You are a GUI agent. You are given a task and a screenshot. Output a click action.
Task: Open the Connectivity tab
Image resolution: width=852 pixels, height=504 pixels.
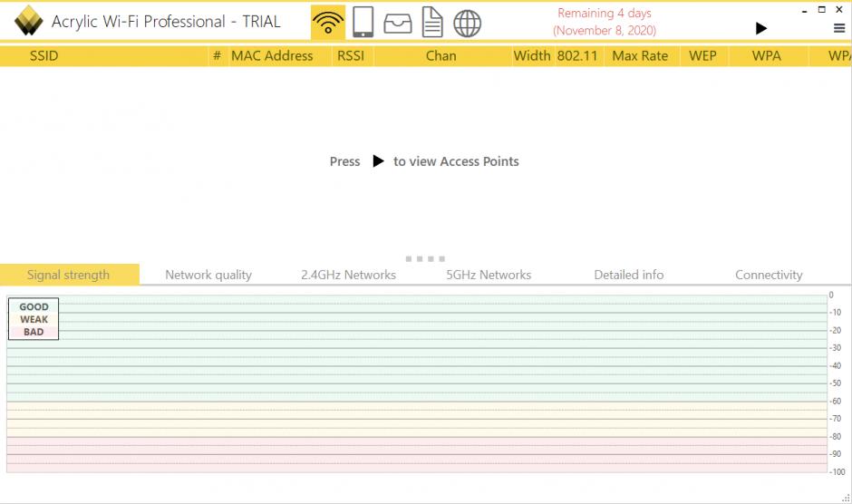769,275
